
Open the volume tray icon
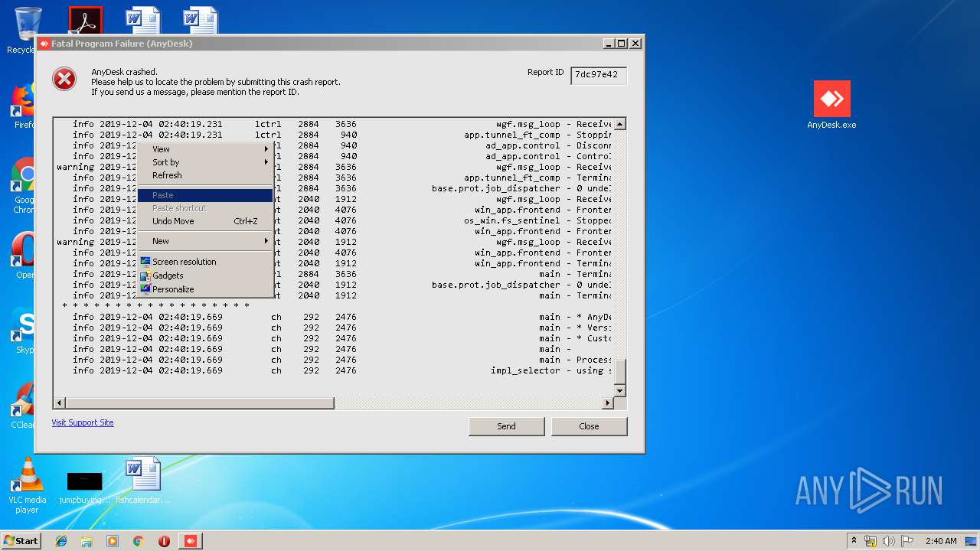tap(889, 541)
